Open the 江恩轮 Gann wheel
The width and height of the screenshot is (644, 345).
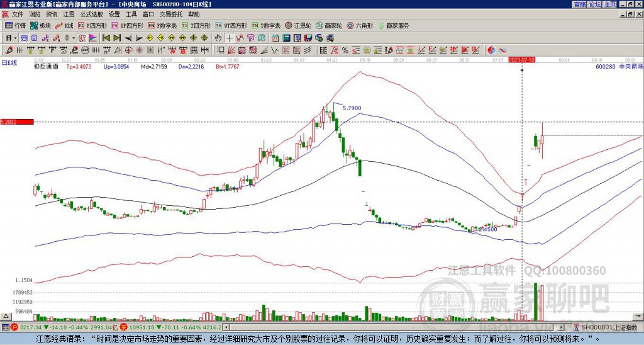tap(298, 25)
